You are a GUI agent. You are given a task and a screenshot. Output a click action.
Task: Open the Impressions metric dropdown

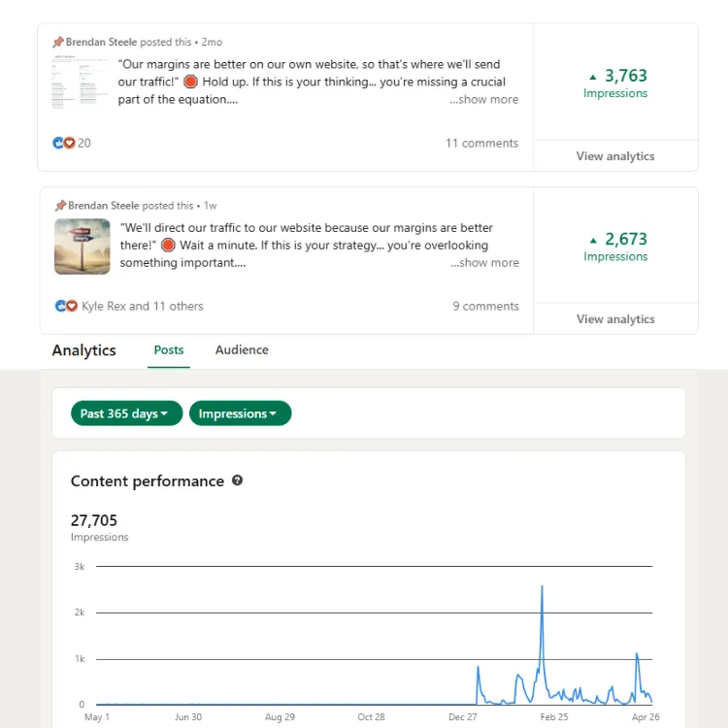coord(240,414)
